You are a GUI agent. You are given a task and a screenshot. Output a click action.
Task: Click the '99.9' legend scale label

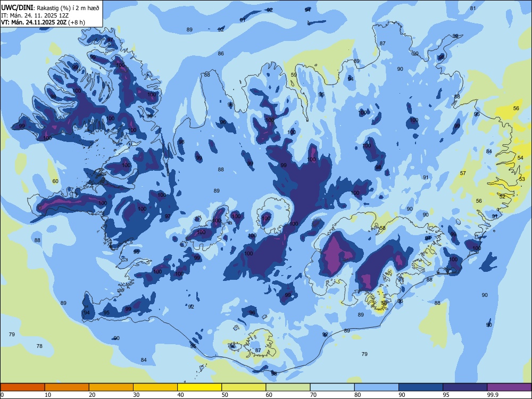(493, 395)
